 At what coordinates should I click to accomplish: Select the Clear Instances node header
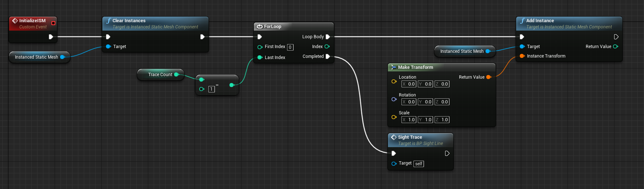coord(156,23)
